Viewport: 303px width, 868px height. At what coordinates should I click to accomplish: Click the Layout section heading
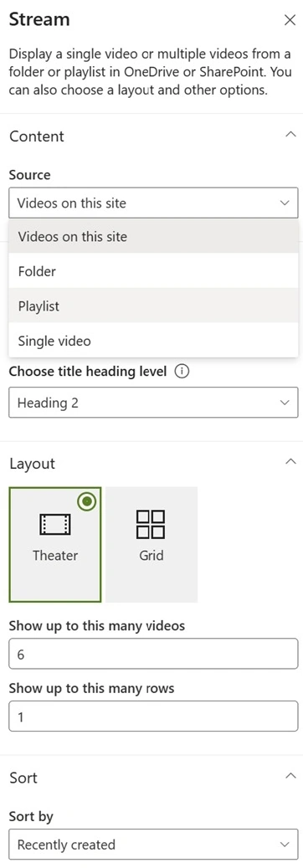[x=32, y=464]
